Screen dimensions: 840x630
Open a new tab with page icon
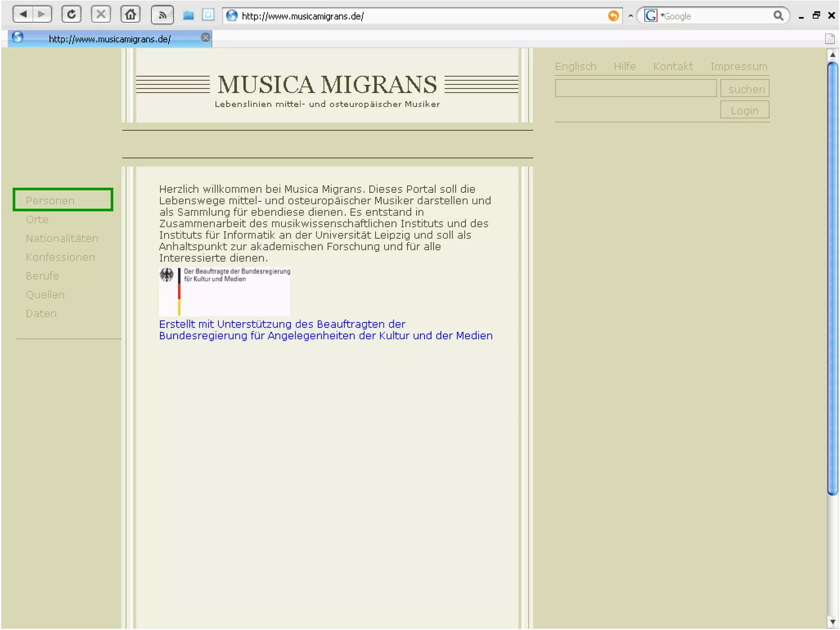click(829, 39)
